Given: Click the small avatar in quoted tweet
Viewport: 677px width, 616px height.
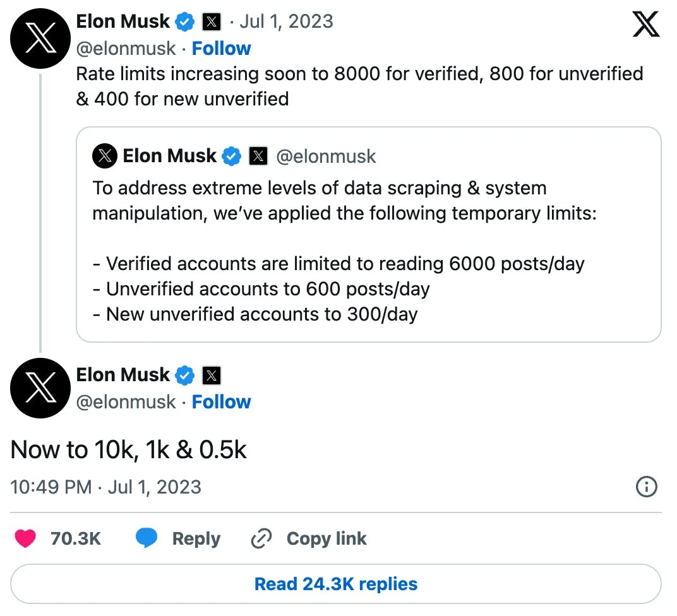Looking at the screenshot, I should pyautogui.click(x=104, y=156).
